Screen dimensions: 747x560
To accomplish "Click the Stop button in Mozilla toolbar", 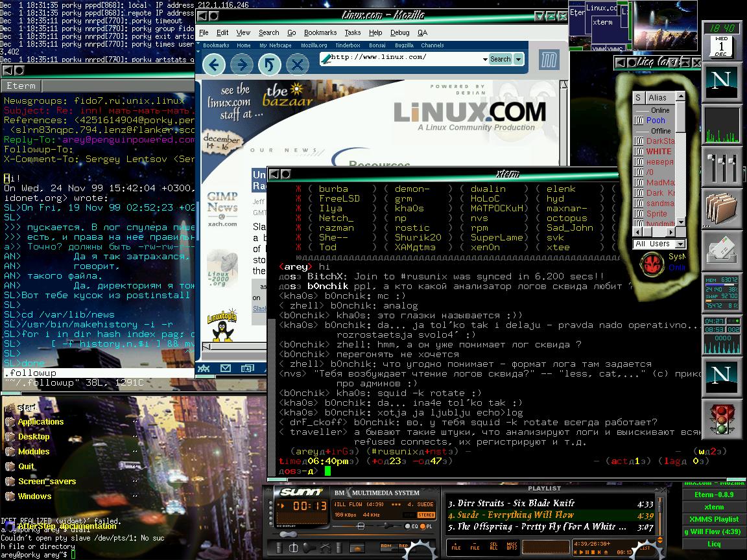I will coord(298,64).
